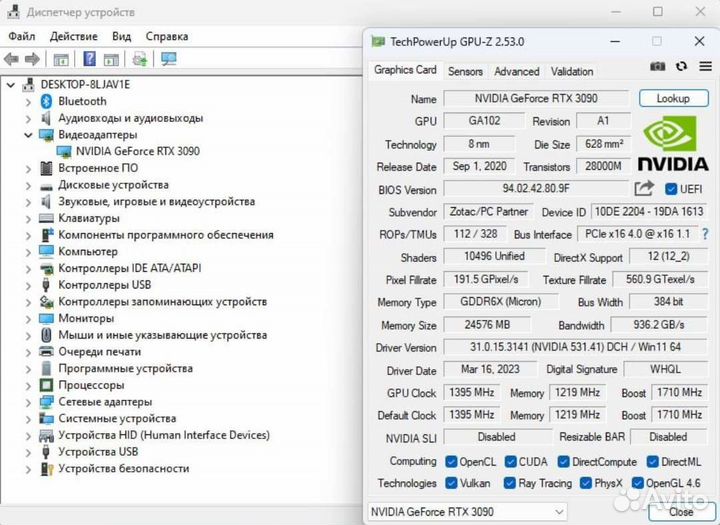Select Звуковые, игровые и видеоустройства row

[147, 202]
